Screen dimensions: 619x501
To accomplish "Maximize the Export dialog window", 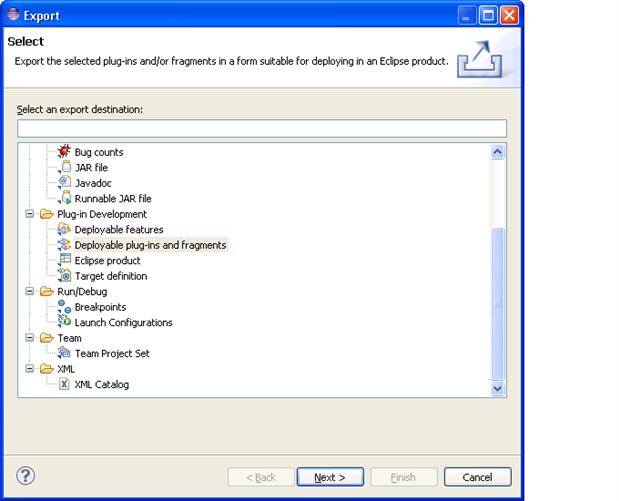I will tap(488, 16).
